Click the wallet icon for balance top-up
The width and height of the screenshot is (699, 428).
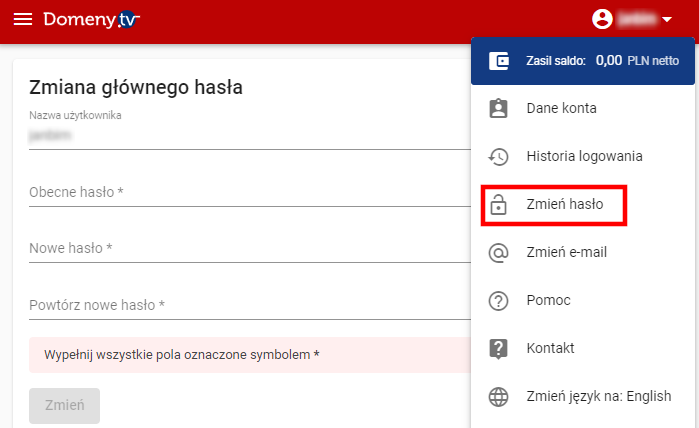coord(499,61)
